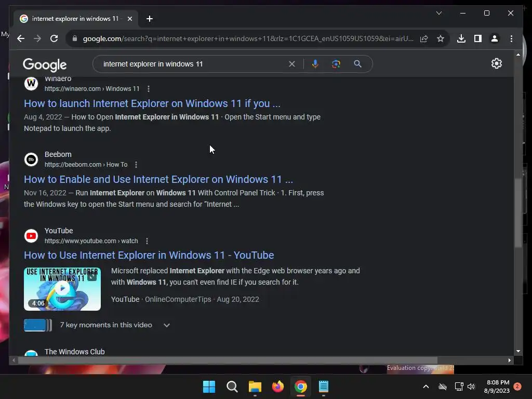Open Chrome three-dot menu

(511, 38)
